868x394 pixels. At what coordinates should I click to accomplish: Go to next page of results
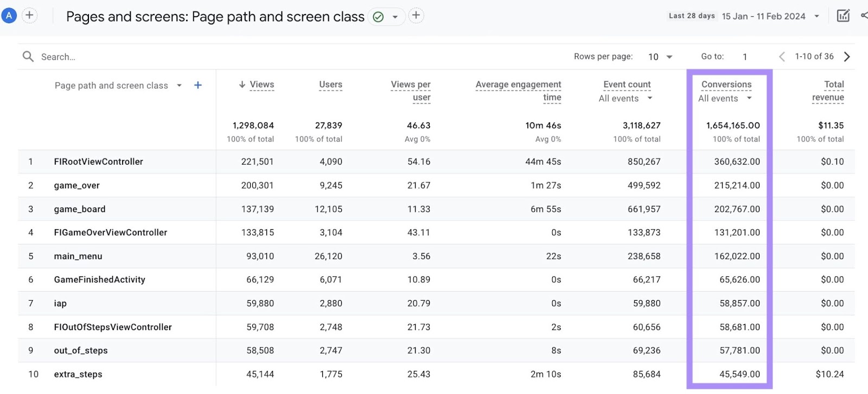847,56
